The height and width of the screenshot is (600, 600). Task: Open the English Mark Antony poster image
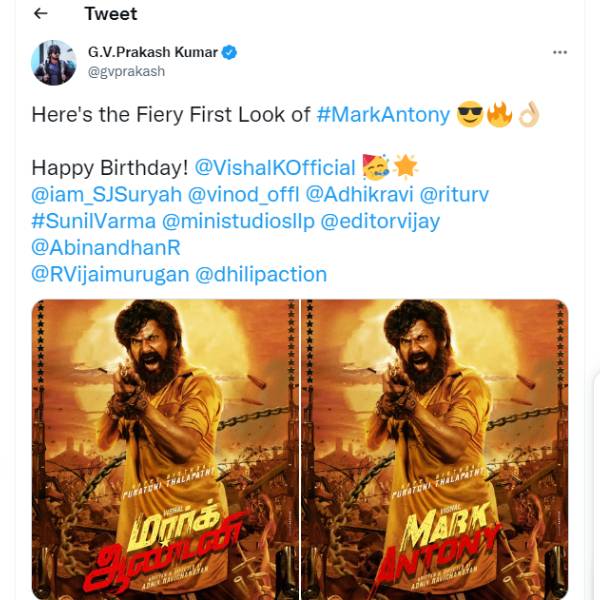(x=435, y=450)
